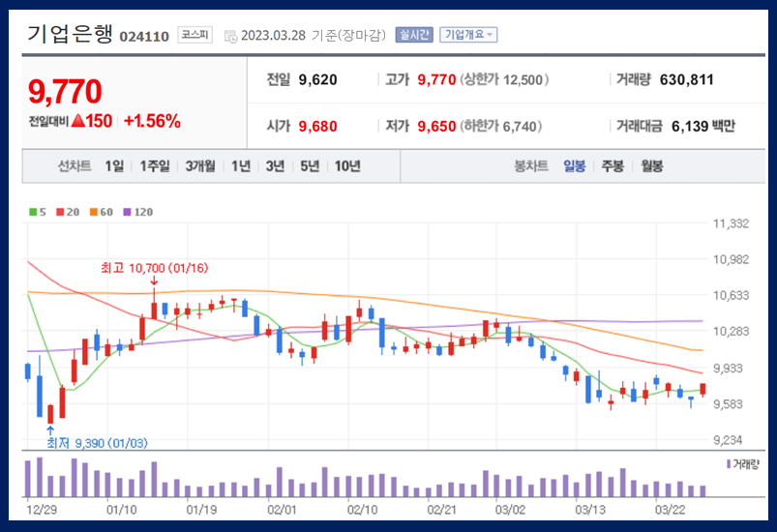777x532 pixels.
Task: Click the 02/21 date label on the x-axis
Action: pos(441,510)
